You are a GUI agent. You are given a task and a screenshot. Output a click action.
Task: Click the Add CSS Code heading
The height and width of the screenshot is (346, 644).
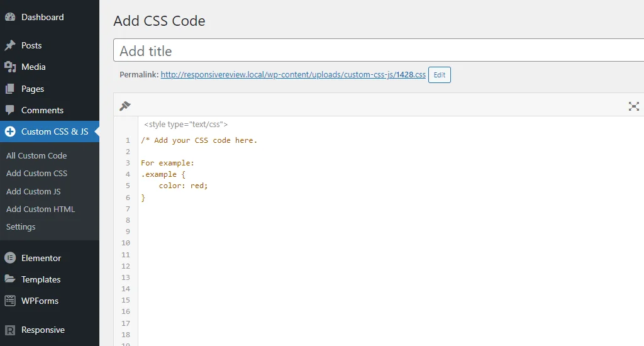coord(159,21)
